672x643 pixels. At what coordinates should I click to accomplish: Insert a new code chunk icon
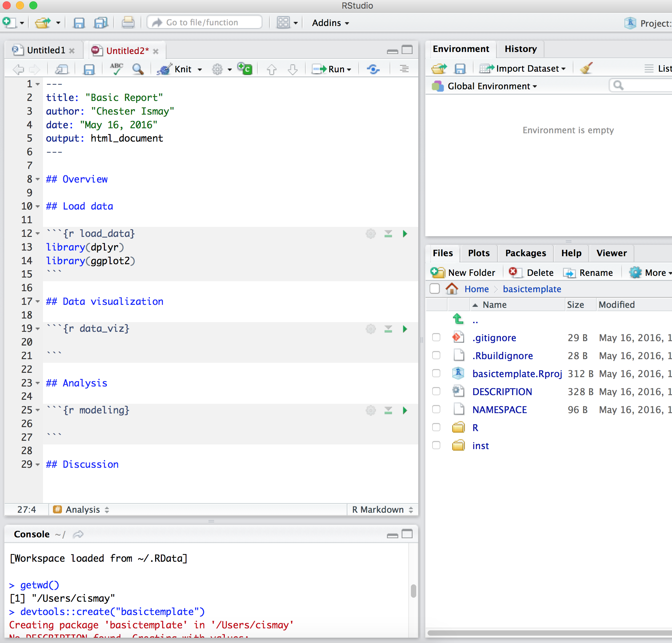click(244, 69)
